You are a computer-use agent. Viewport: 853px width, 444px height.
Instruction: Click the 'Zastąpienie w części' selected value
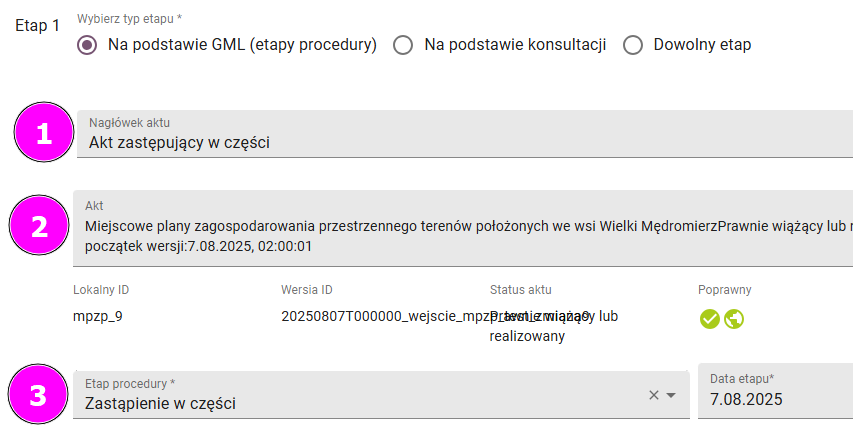162,404
